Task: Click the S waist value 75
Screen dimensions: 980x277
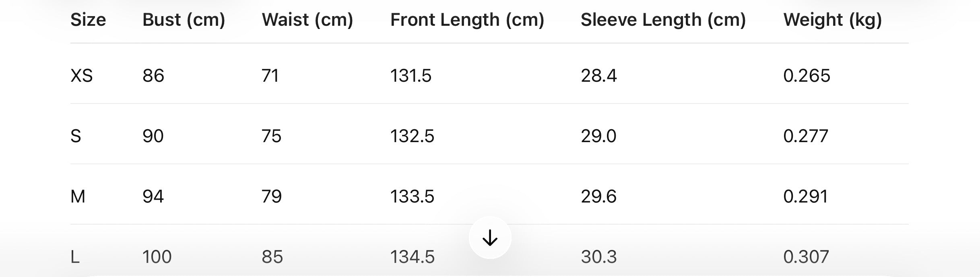Action: pyautogui.click(x=271, y=136)
